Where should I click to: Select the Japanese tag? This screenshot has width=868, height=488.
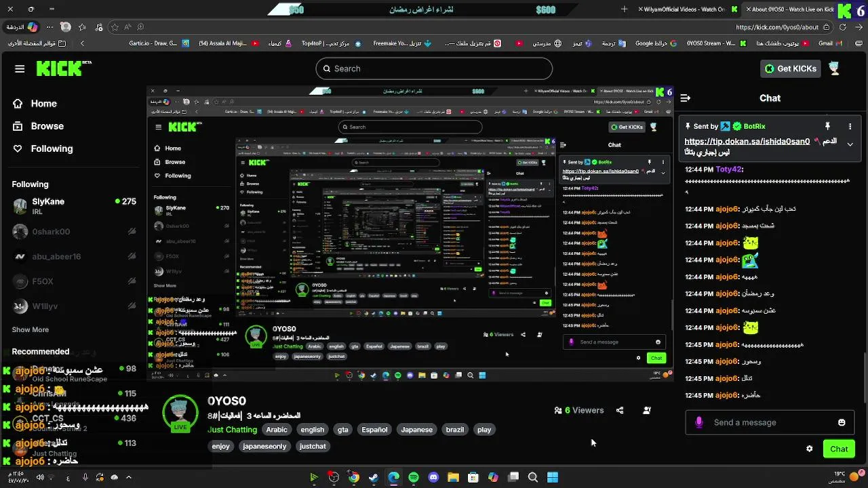click(416, 430)
